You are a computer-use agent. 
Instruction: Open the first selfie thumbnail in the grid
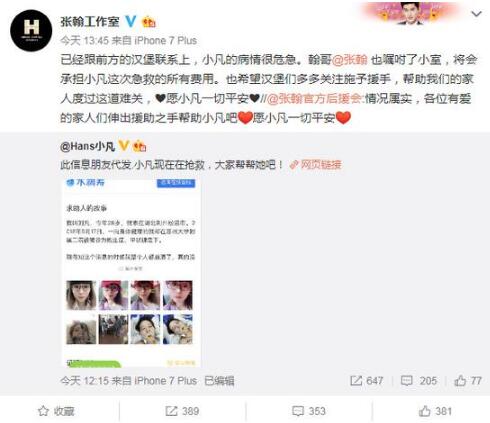tap(81, 295)
